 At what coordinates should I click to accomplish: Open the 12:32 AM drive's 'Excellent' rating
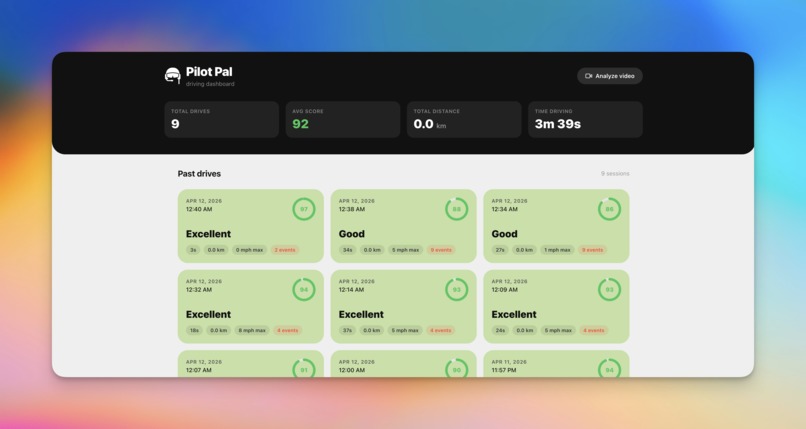click(208, 314)
